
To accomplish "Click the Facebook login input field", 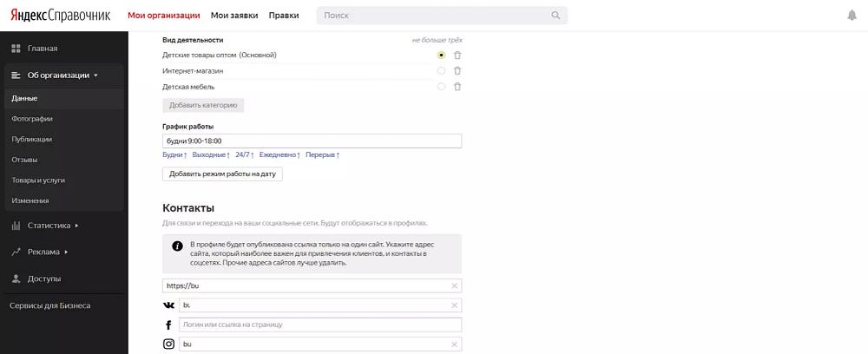I will (320, 324).
